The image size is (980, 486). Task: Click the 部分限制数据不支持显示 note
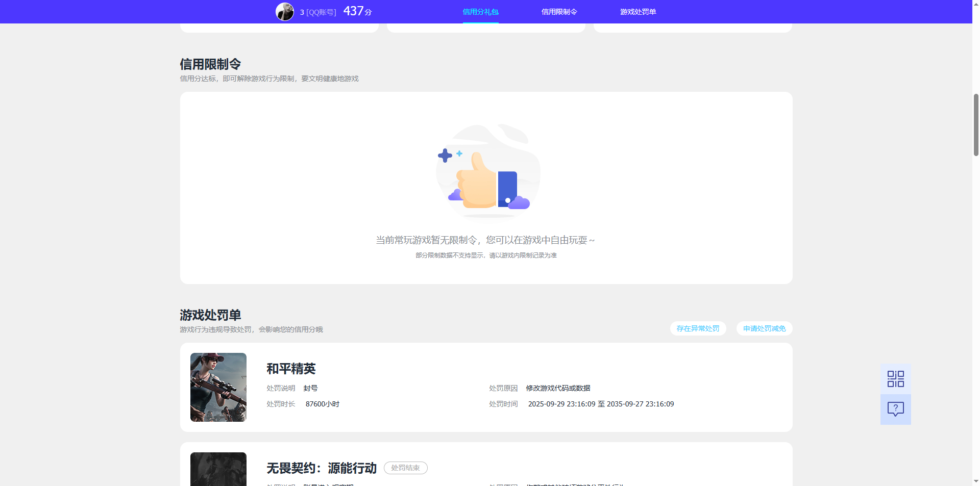tap(486, 255)
